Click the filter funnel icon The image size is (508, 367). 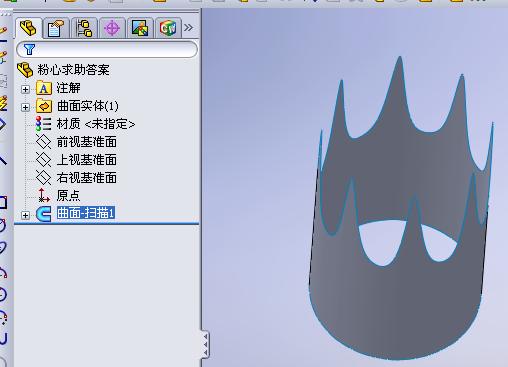[x=29, y=49]
